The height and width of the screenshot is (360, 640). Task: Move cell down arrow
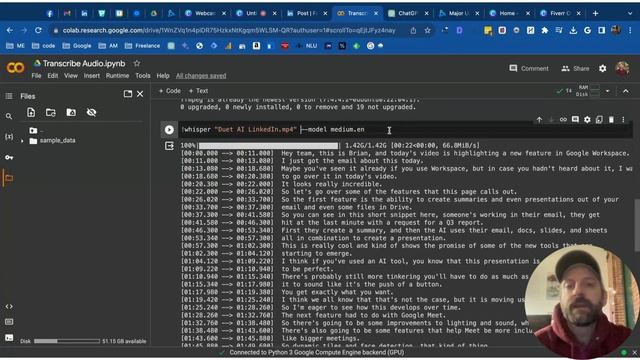(551, 120)
